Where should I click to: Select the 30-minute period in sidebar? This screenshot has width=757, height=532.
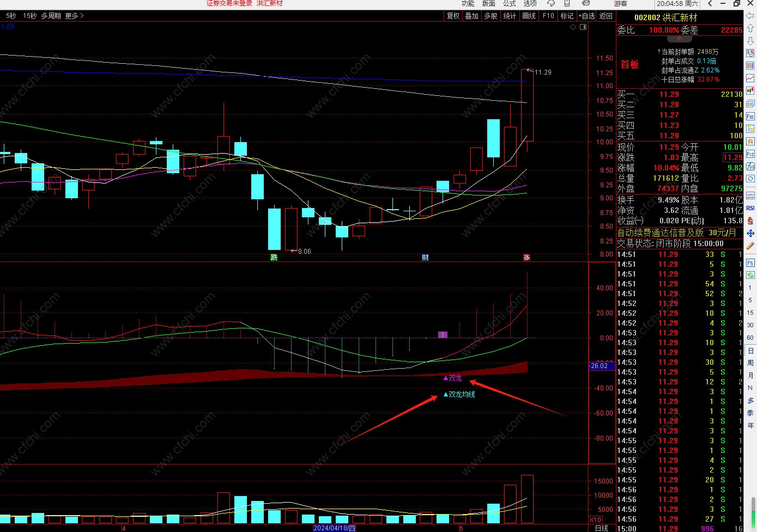pyautogui.click(x=750, y=325)
